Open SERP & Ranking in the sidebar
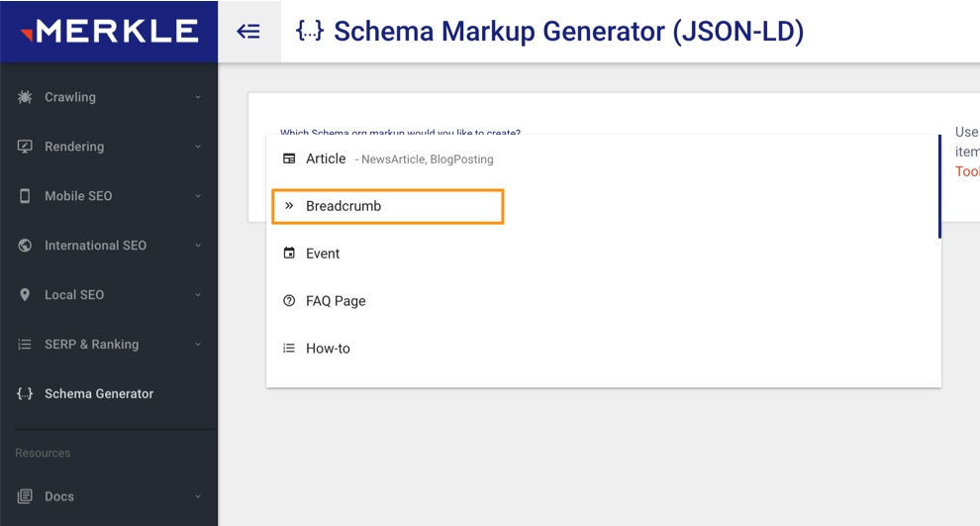This screenshot has height=526, width=980. 109,344
